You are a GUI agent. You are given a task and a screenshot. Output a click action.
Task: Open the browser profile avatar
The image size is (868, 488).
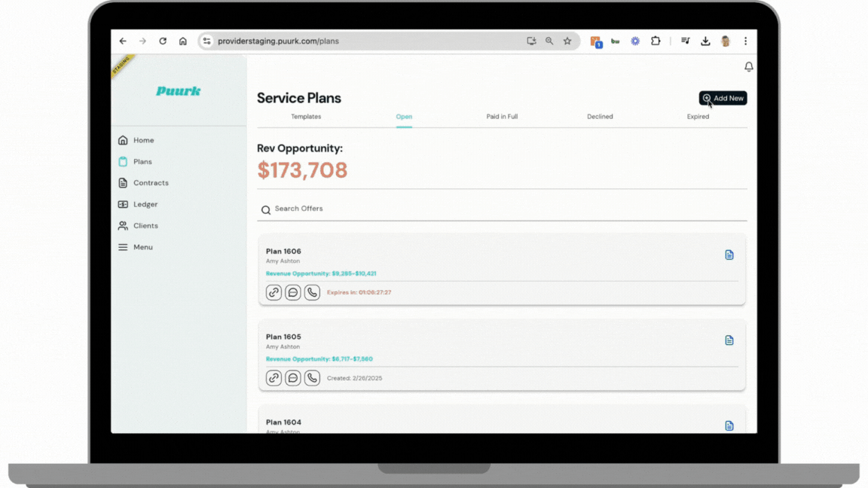coord(725,41)
